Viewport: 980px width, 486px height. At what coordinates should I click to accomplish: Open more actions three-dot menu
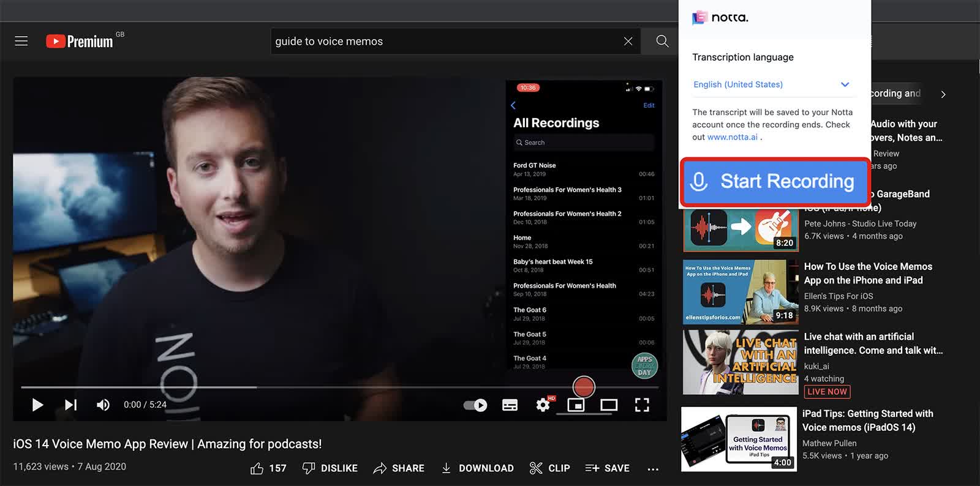(x=653, y=469)
